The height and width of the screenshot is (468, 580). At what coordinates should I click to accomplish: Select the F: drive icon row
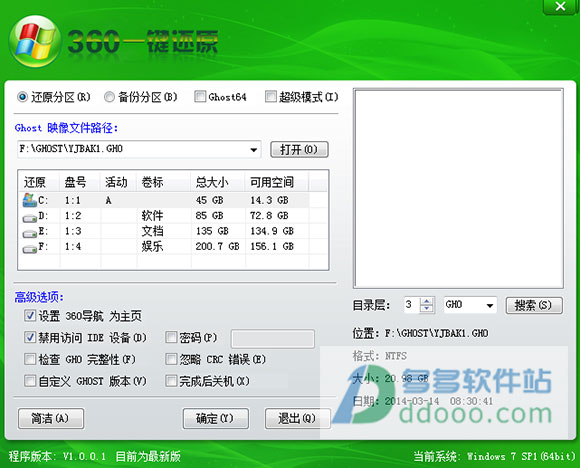[172, 247]
